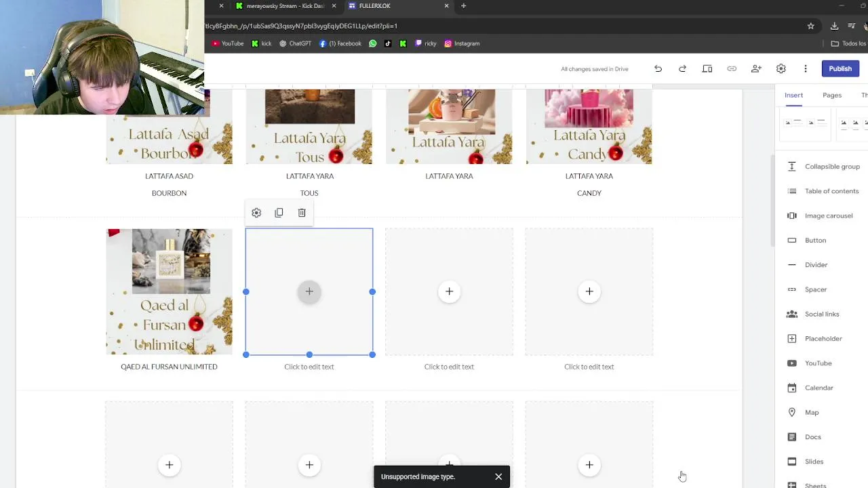Insert a Divider
This screenshot has width=868, height=488.
808,265
